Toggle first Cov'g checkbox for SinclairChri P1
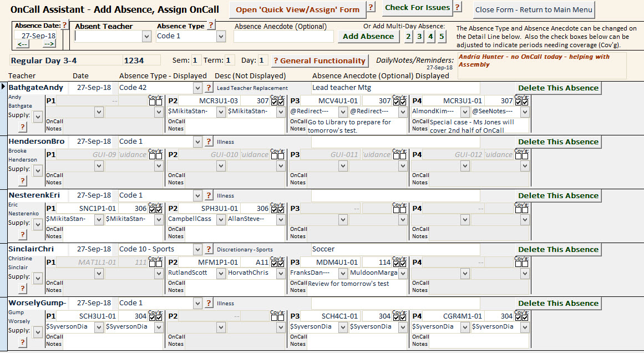644x353 pixels. (152, 263)
